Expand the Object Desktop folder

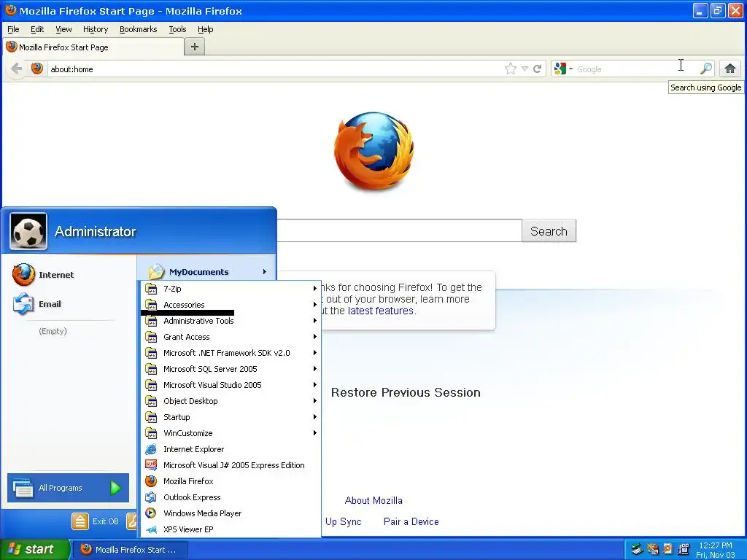[x=231, y=401]
